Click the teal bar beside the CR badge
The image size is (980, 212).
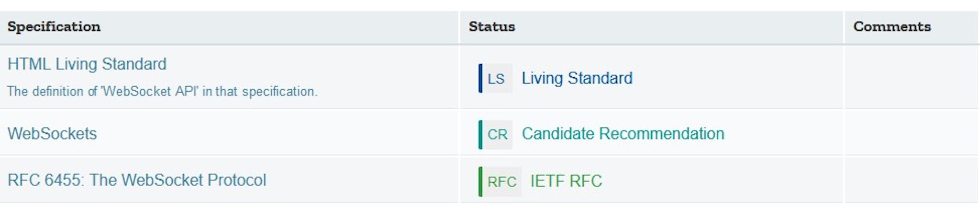[480, 134]
